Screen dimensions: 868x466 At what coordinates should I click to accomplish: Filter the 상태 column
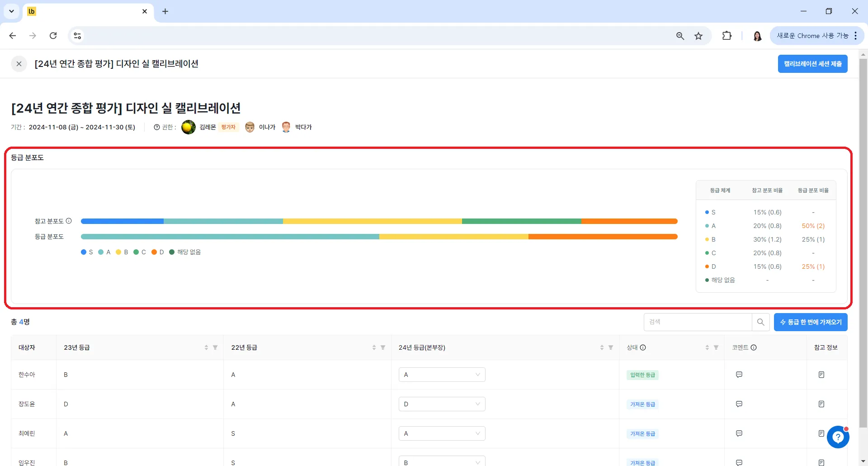pyautogui.click(x=716, y=347)
